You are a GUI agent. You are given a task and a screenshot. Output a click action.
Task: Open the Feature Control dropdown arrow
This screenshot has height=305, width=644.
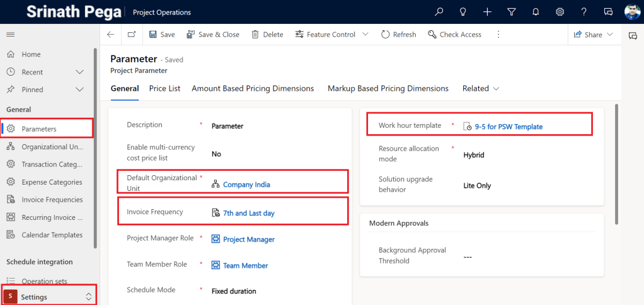click(x=365, y=35)
